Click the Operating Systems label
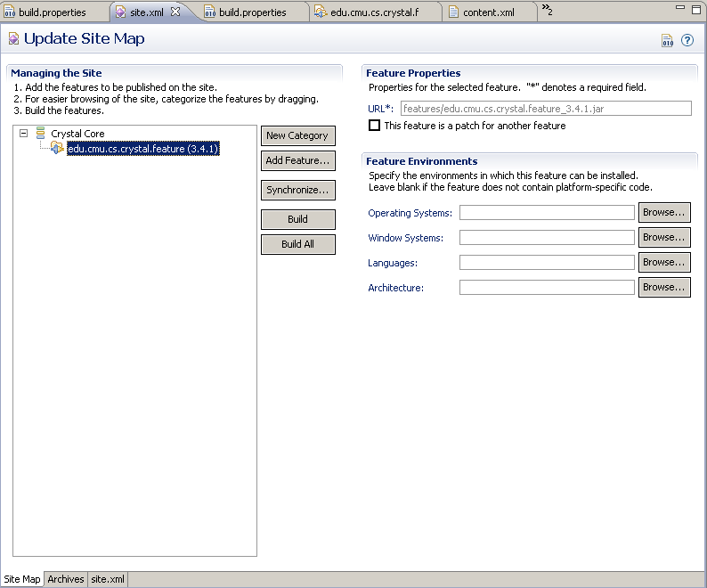Image resolution: width=707 pixels, height=588 pixels. (x=410, y=213)
